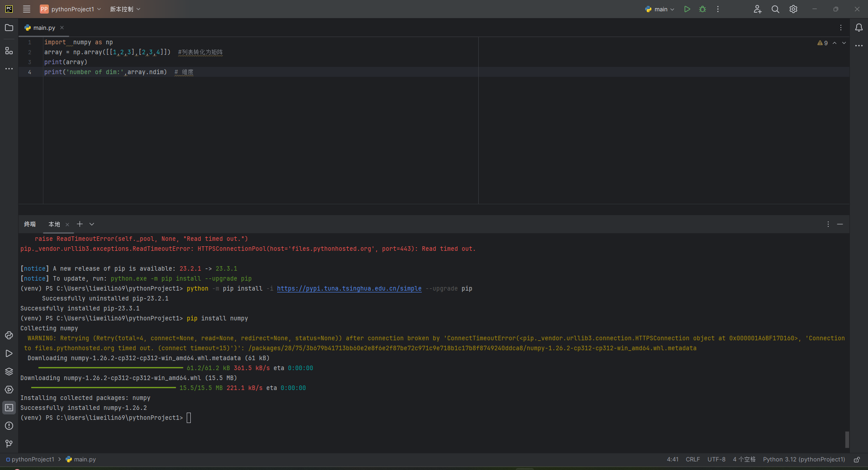The image size is (868, 470).
Task: Open the Python Console tool window
Action: coord(9,335)
